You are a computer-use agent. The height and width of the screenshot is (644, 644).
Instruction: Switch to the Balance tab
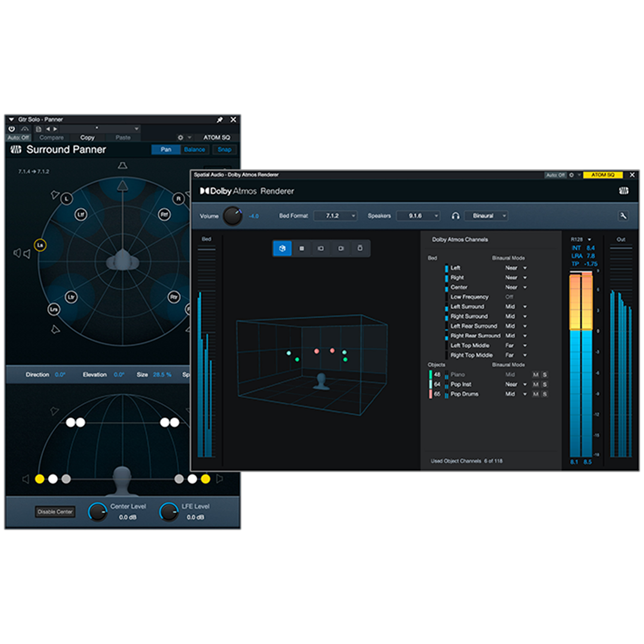195,150
